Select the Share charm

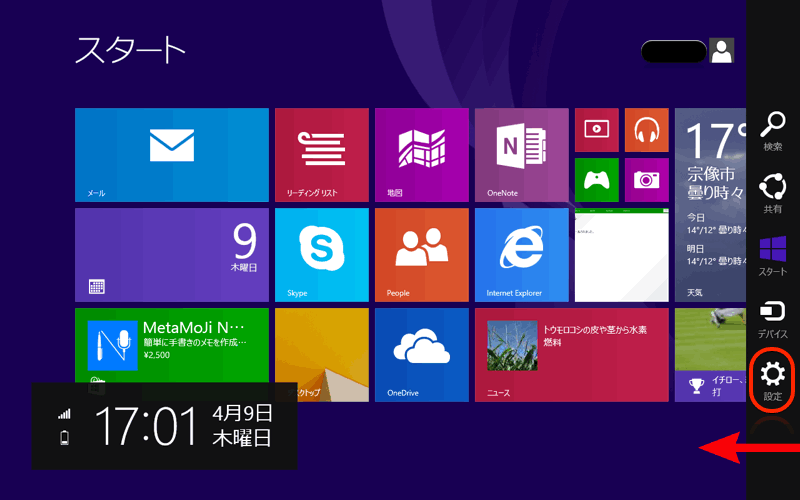[x=773, y=193]
